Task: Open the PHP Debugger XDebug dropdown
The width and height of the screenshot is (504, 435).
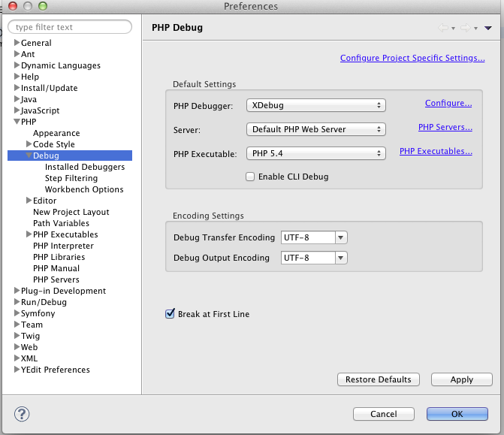Action: (x=316, y=105)
